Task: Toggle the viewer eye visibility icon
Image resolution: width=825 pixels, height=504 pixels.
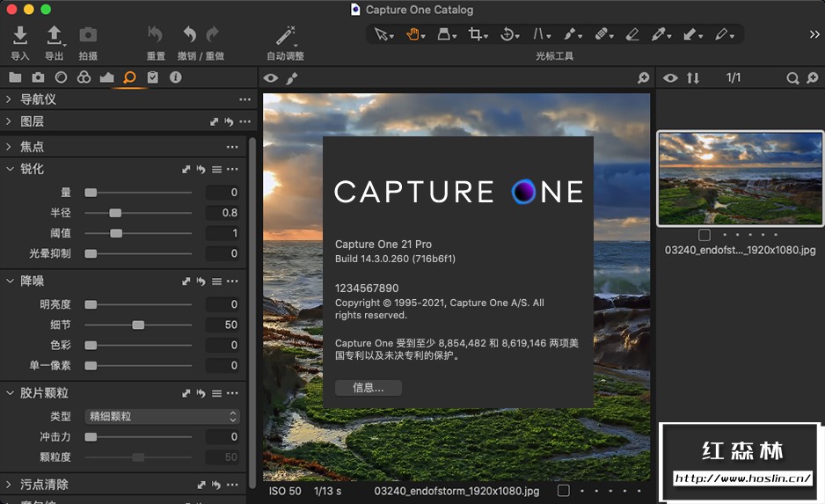Action: 271,78
